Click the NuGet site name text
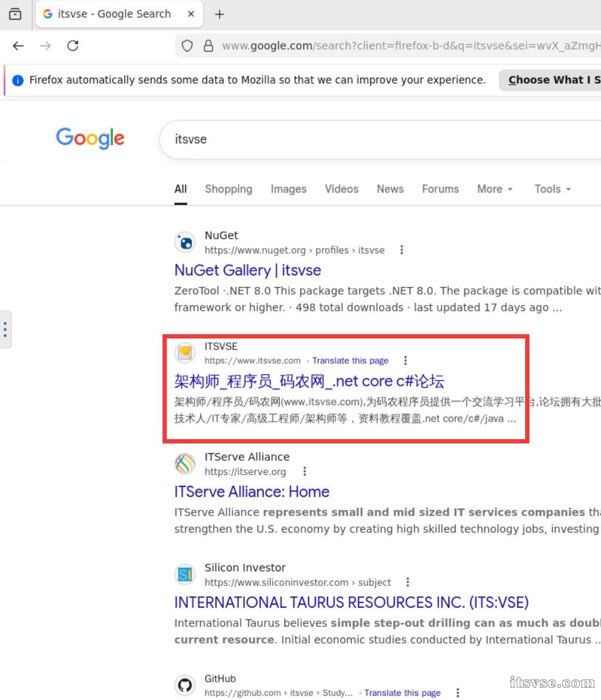 click(x=221, y=235)
